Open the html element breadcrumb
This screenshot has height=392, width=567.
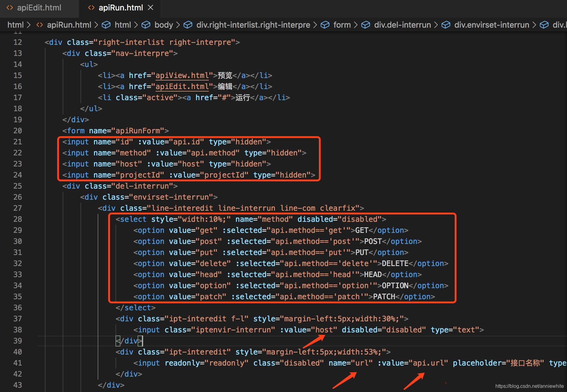point(123,25)
